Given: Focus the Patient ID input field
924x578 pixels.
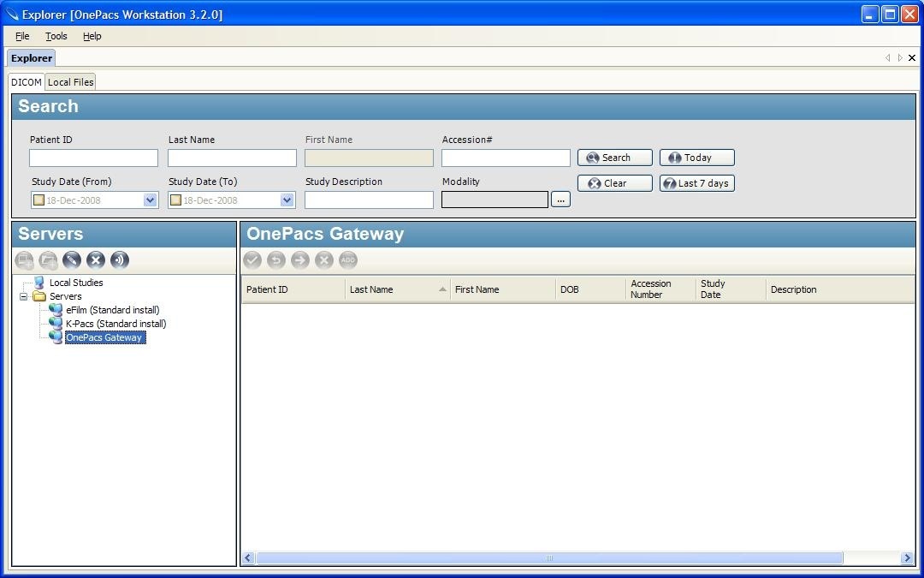Looking at the screenshot, I should coord(94,158).
